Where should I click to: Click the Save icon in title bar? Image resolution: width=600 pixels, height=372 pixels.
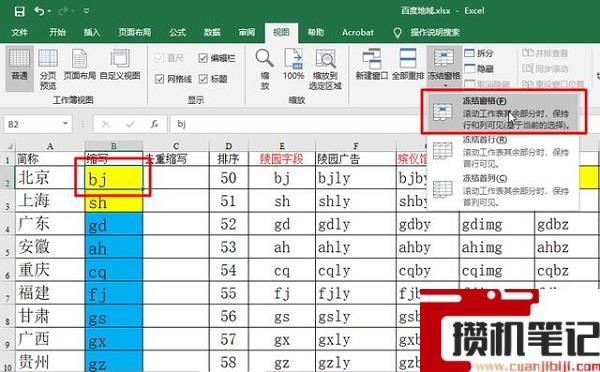click(x=19, y=11)
